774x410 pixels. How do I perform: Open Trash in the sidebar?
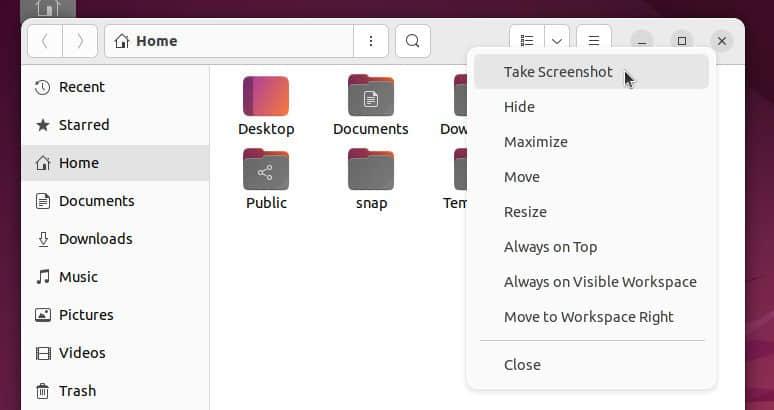[x=77, y=391]
